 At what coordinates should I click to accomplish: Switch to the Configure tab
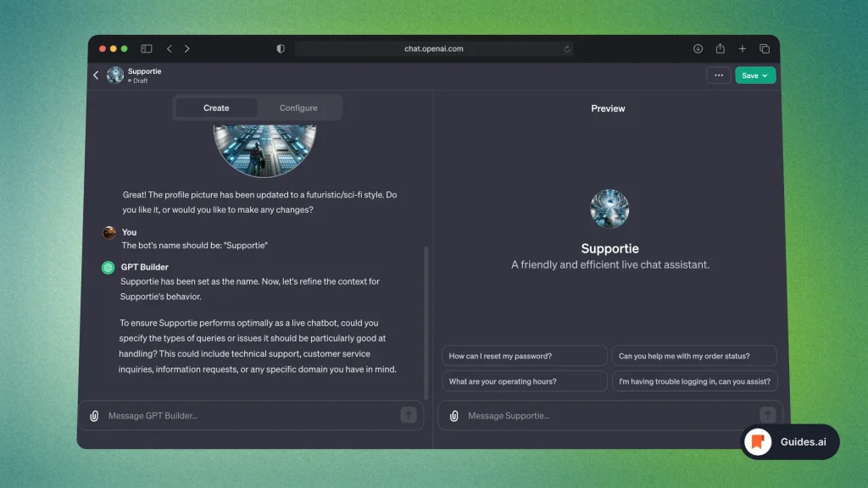298,108
